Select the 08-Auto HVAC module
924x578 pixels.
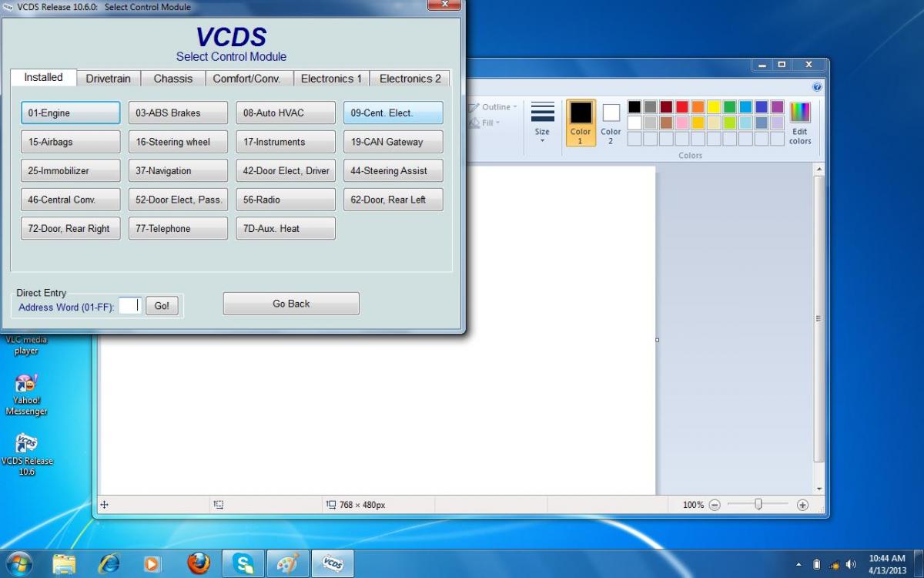[x=286, y=113]
